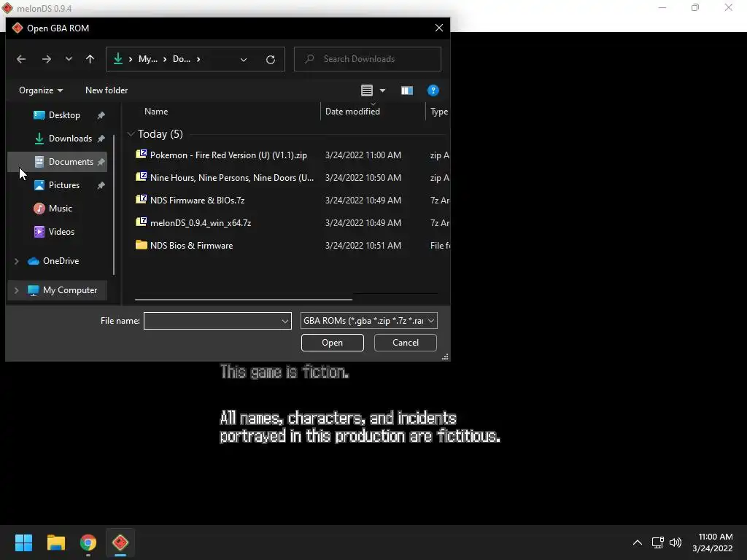This screenshot has height=560, width=747.
Task: Open File Explorer from the taskbar
Action: (x=55, y=542)
